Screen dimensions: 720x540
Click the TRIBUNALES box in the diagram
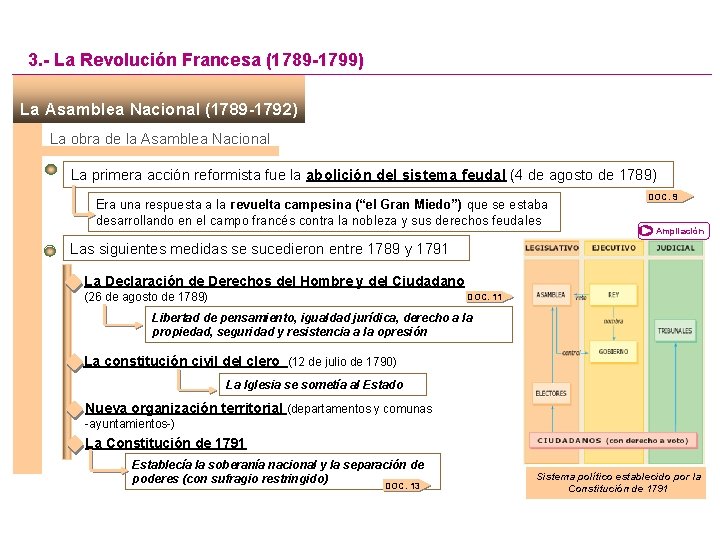(675, 331)
